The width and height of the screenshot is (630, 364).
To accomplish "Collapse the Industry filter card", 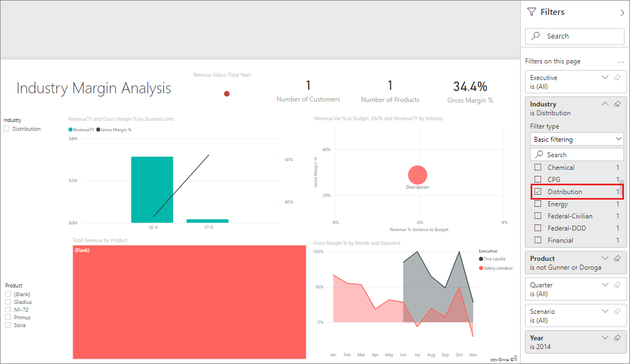I will point(605,104).
